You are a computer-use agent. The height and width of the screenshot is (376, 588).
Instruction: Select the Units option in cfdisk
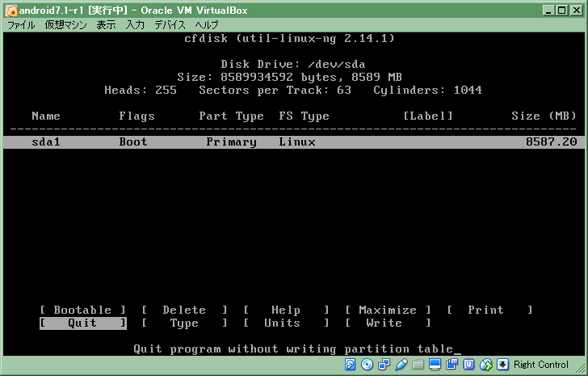(x=286, y=323)
